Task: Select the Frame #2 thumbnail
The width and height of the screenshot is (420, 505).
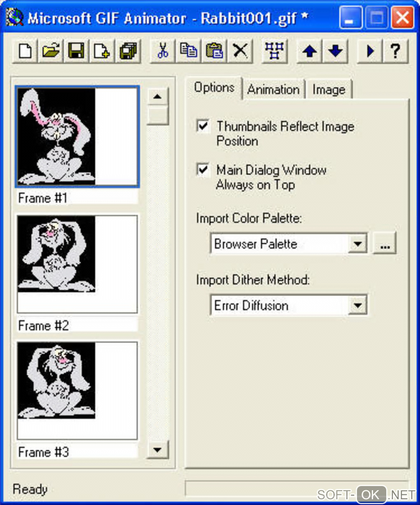Action: point(77,264)
